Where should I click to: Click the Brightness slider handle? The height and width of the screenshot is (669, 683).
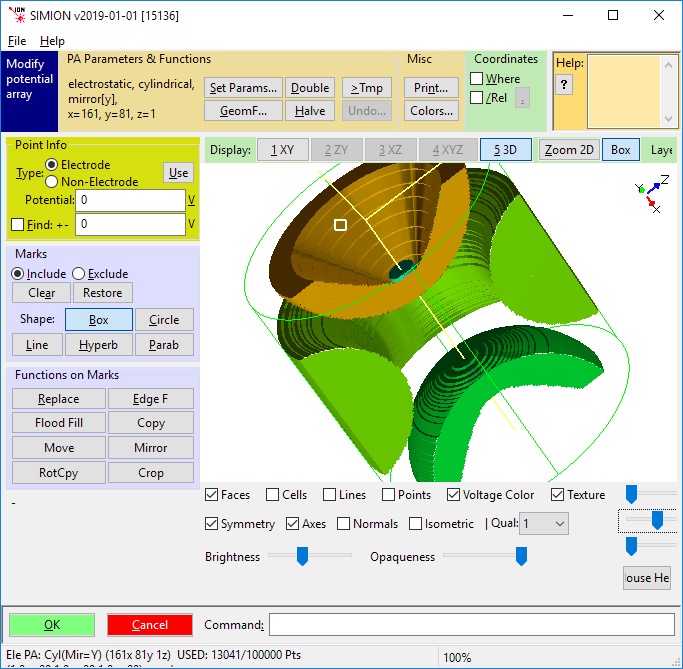302,556
